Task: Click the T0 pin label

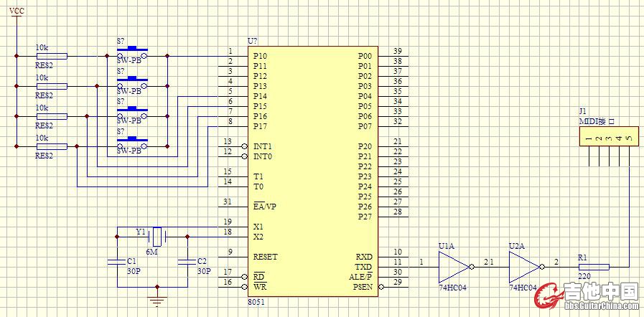Action: pyautogui.click(x=258, y=186)
